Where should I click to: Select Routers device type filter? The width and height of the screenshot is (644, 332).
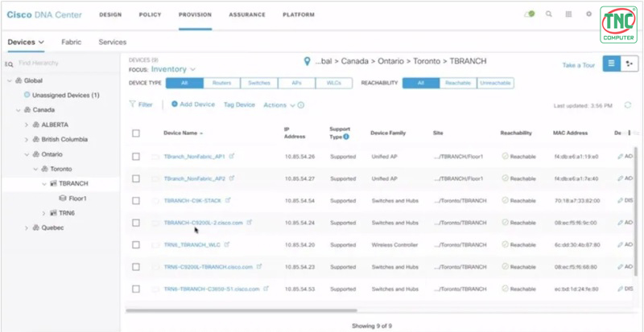click(x=222, y=83)
